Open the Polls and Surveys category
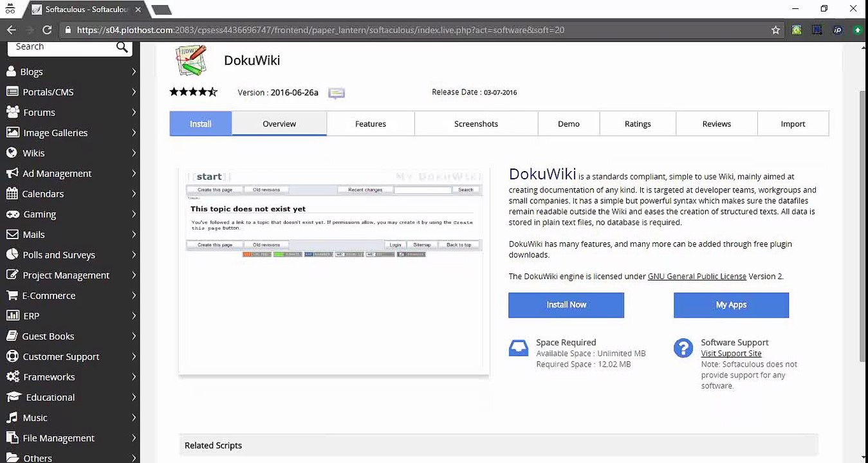Viewport: 868px width, 463px height. tap(70, 255)
